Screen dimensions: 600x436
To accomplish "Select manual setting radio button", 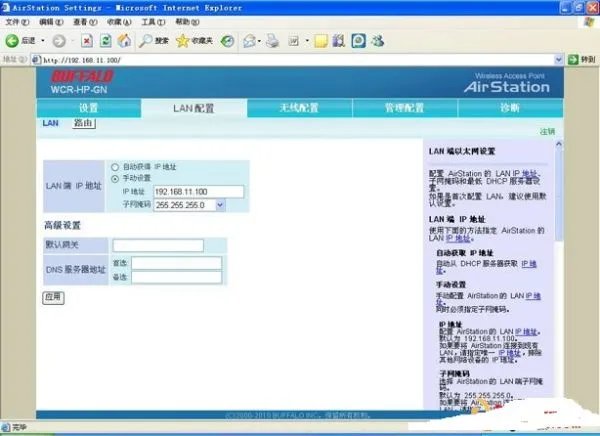I will pos(115,179).
